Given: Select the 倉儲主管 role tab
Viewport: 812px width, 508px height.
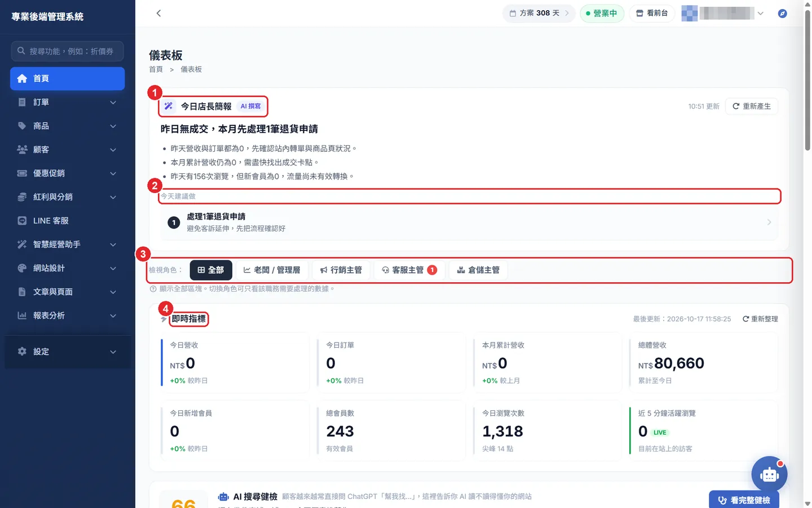Looking at the screenshot, I should tap(478, 270).
